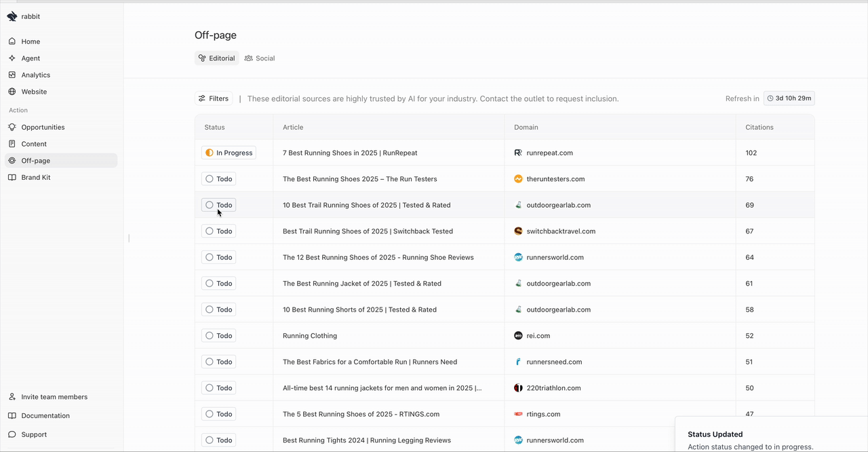Toggle Todo on Switchback Tested article
This screenshot has width=868, height=452.
click(218, 231)
